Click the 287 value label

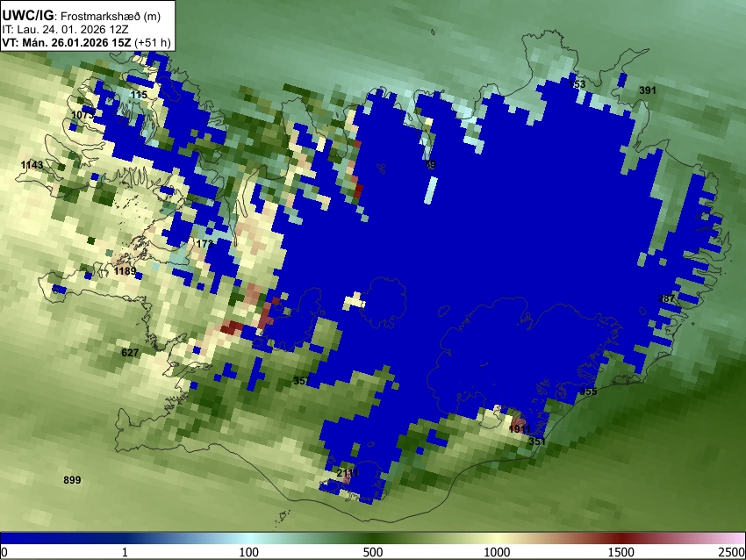point(666,298)
